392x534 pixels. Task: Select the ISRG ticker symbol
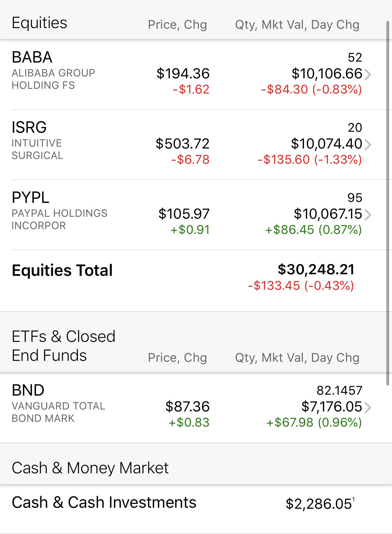pos(29,127)
